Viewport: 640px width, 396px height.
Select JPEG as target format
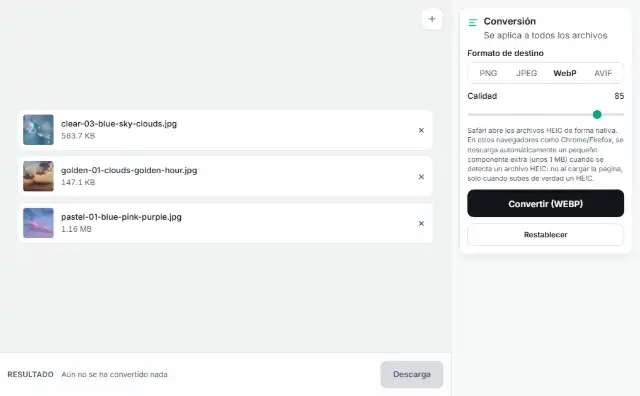(x=527, y=73)
